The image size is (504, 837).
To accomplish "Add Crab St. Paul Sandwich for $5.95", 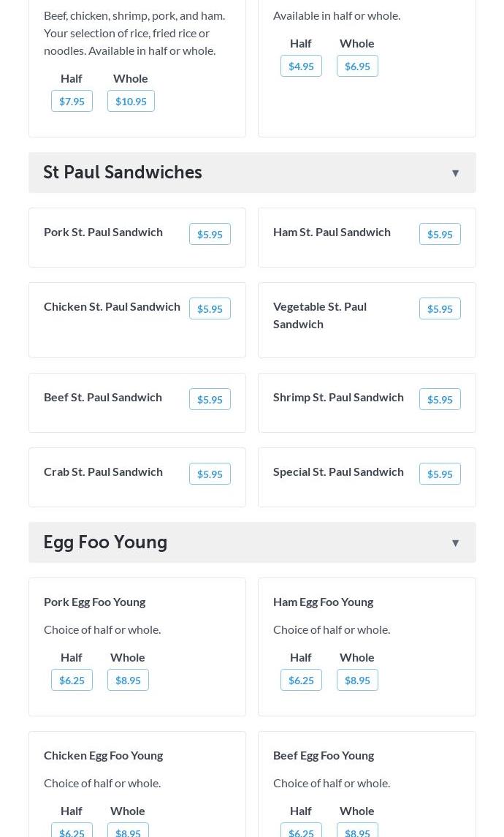I will [x=210, y=474].
